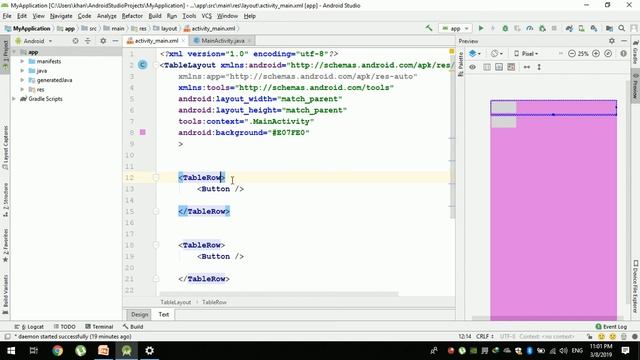Click TableLayout in the XML breadcrumb

pos(176,302)
